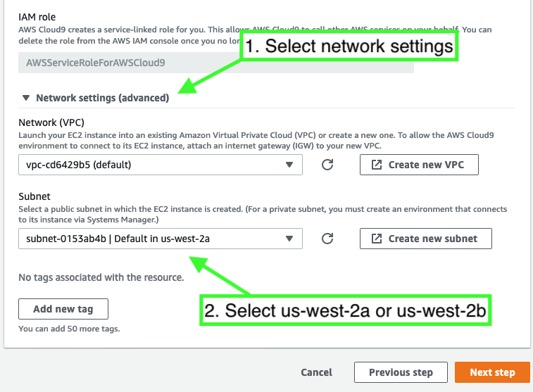Refresh the Network (VPC) list

(x=327, y=165)
